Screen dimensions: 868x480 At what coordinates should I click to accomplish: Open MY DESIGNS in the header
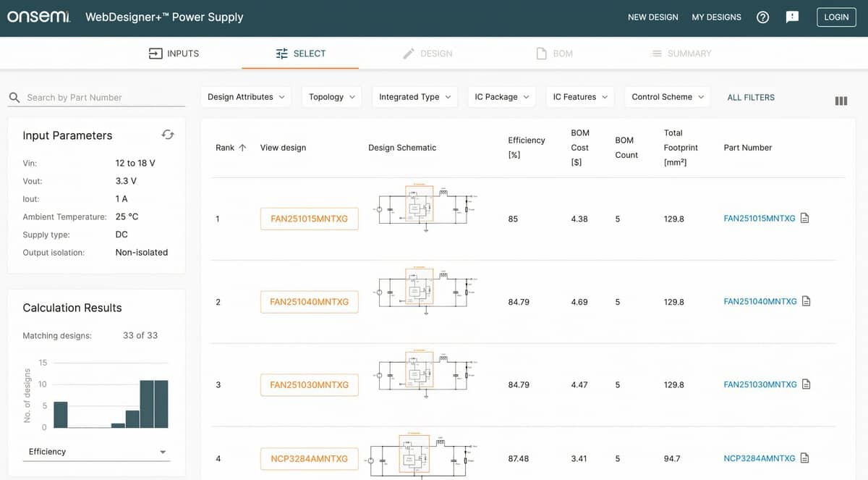(x=716, y=17)
